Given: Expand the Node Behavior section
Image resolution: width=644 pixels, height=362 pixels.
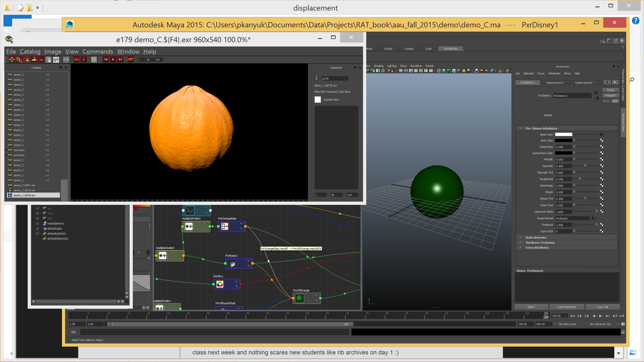Looking at the screenshot, I should click(x=520, y=237).
